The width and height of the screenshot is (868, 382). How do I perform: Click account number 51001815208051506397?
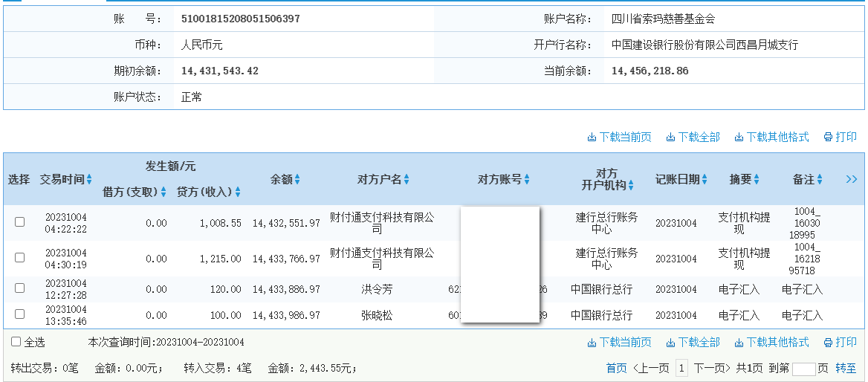[x=241, y=19]
